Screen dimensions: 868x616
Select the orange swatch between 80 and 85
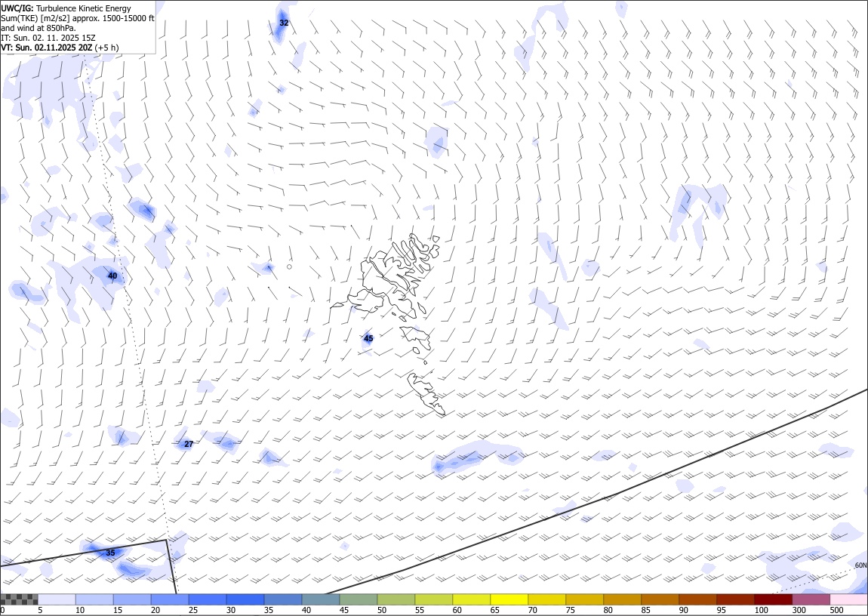coord(622,599)
